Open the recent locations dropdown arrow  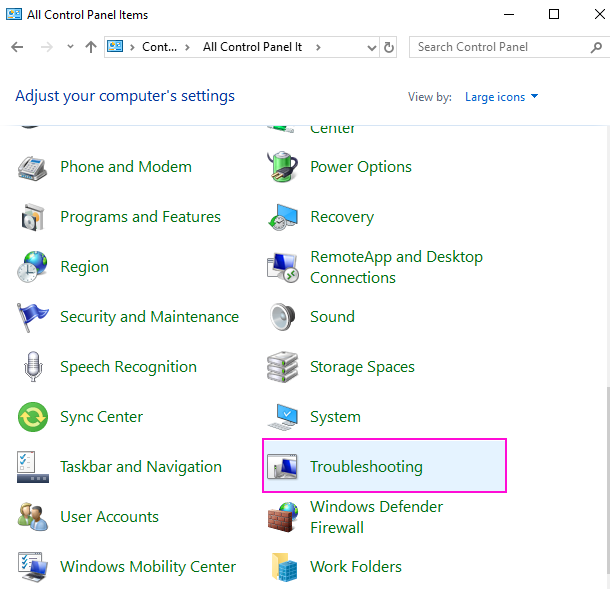pyautogui.click(x=70, y=47)
